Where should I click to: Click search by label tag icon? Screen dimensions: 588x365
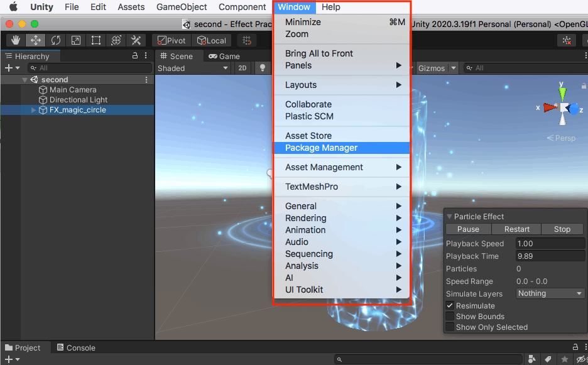[548, 359]
